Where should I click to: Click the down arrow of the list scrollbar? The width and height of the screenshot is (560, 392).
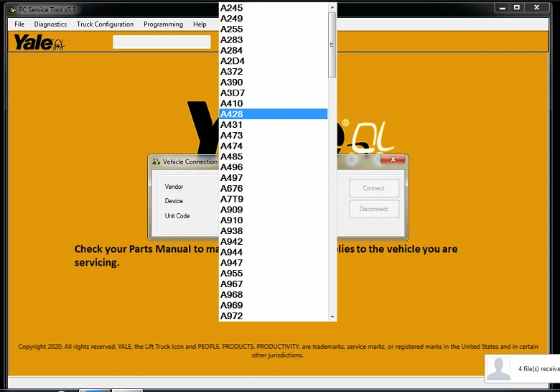click(332, 317)
